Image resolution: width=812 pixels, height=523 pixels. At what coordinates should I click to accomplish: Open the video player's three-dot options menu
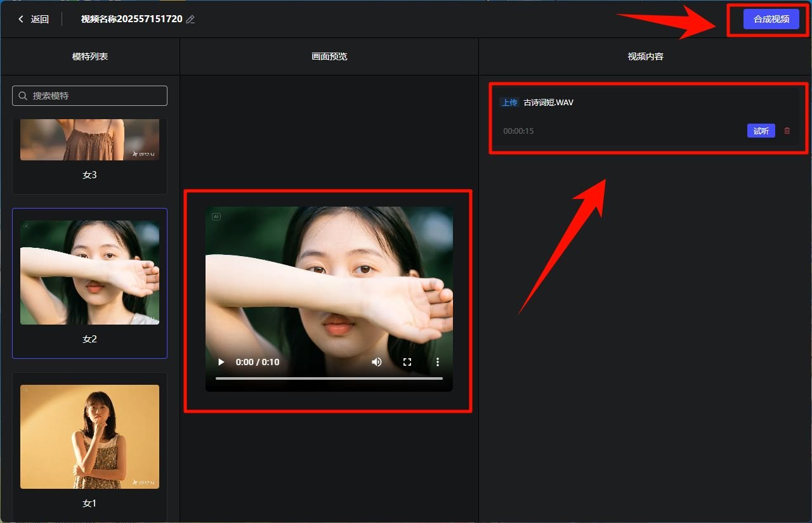(437, 362)
